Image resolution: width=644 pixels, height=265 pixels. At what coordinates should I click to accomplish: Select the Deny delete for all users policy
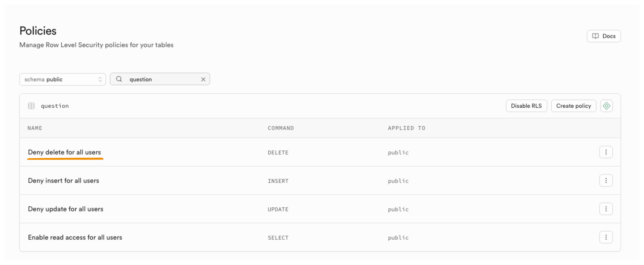click(x=64, y=152)
